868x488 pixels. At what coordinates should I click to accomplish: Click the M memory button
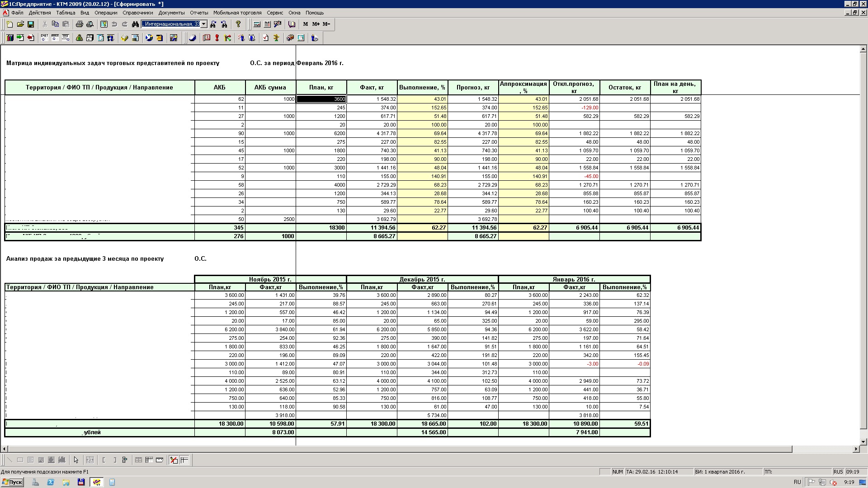(306, 24)
